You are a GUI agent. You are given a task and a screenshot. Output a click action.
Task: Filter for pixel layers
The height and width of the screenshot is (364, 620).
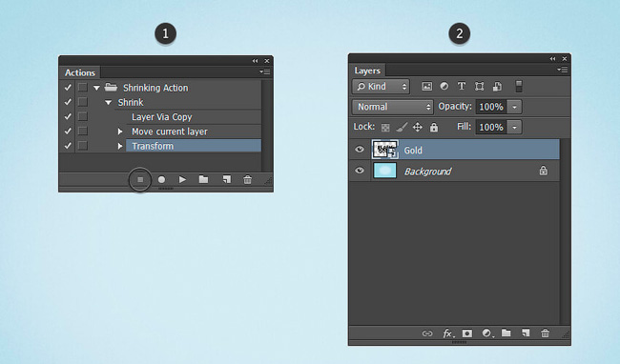[426, 87]
